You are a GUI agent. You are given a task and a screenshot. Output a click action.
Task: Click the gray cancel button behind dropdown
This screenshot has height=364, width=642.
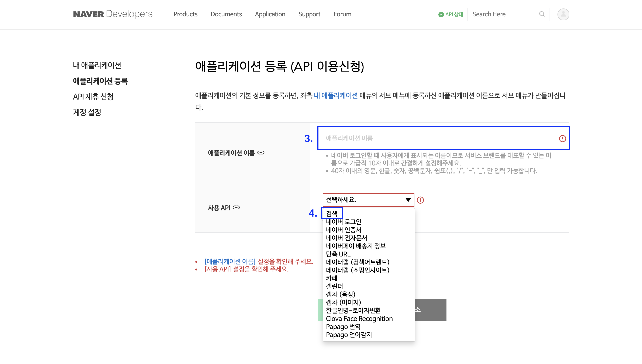(431, 310)
